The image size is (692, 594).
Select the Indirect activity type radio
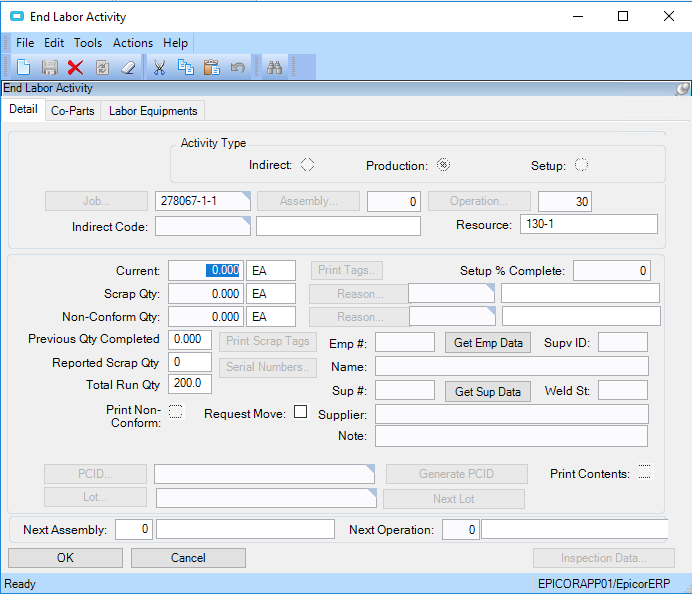[x=307, y=165]
